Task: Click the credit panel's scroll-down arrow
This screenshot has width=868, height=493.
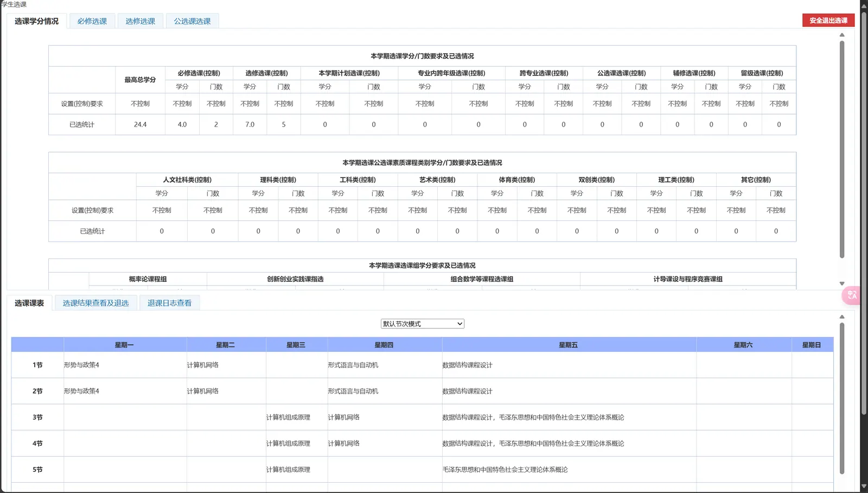Action: 842,283
